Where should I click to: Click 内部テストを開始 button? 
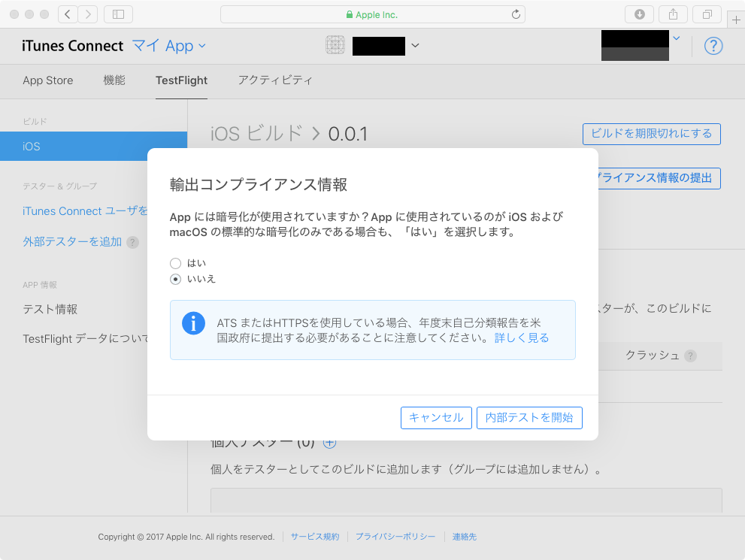[x=529, y=417]
